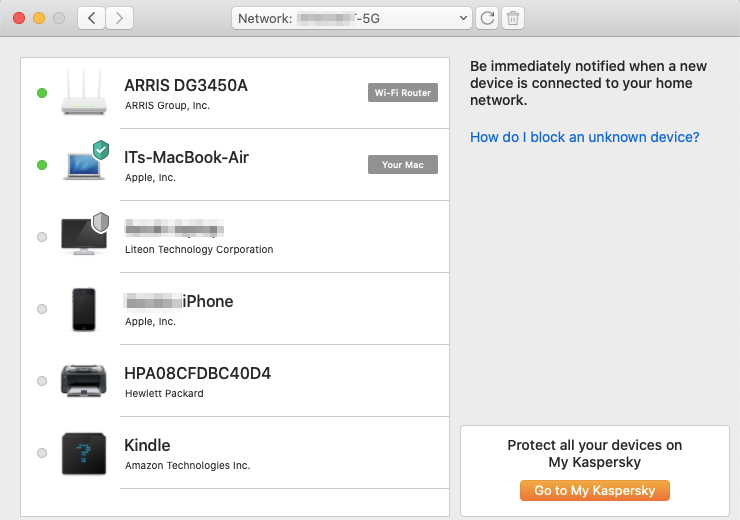This screenshot has width=740, height=520.
Task: Click the 'Protect all your devices on My Kaspersky' text
Action: (x=595, y=453)
